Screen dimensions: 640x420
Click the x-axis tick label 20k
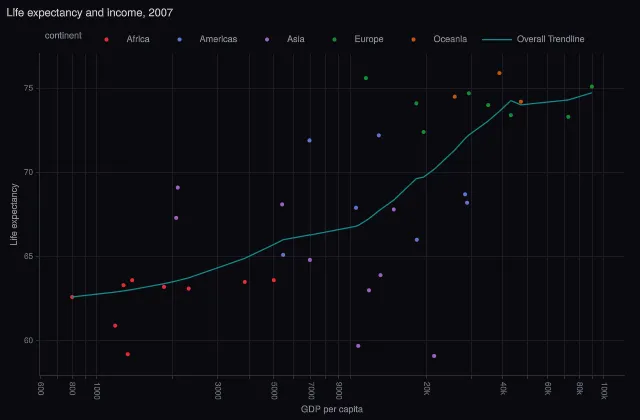427,389
